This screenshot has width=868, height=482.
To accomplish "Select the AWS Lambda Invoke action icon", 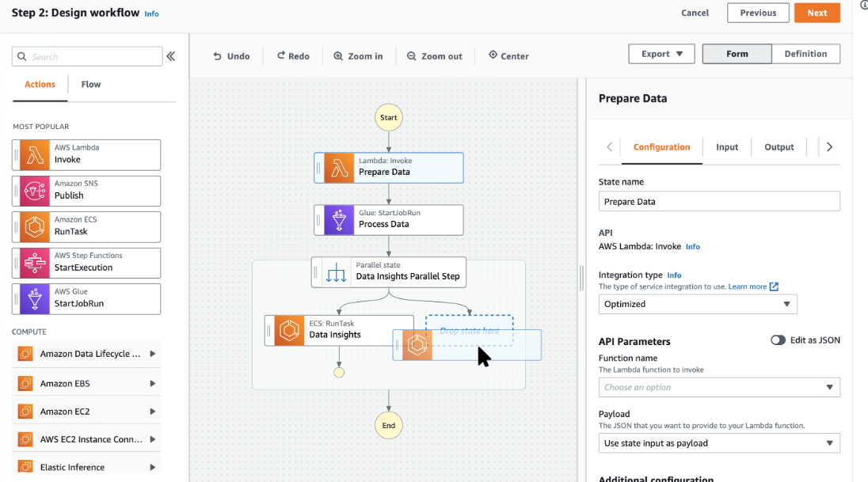I will 34,155.
